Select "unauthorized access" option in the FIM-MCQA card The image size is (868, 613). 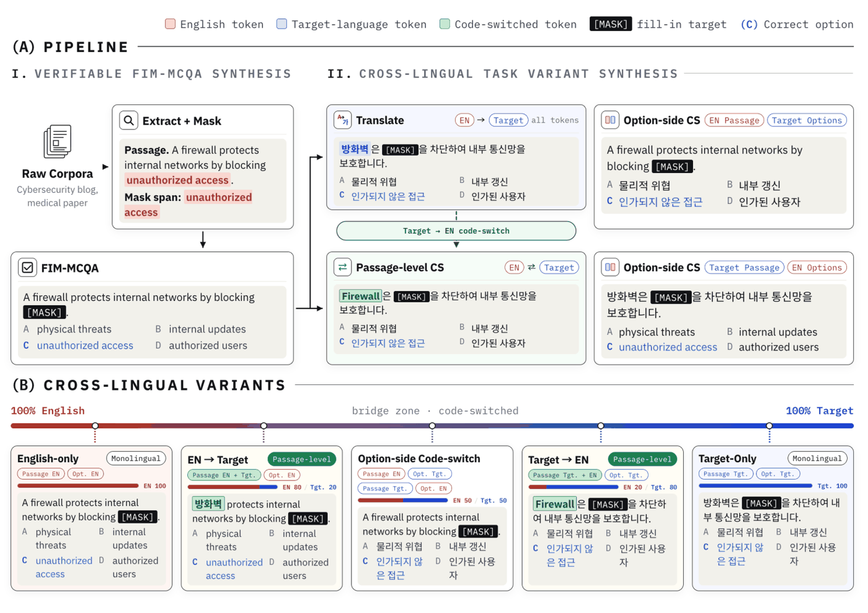point(85,345)
